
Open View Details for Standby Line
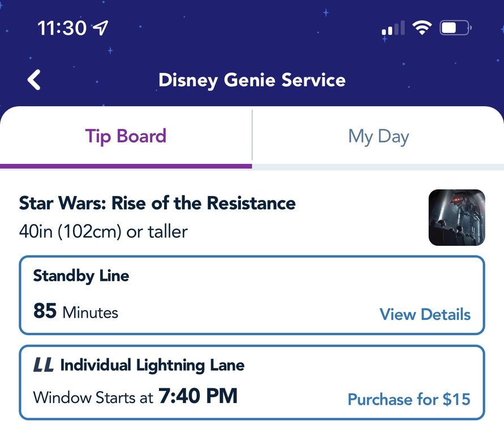pos(425,314)
